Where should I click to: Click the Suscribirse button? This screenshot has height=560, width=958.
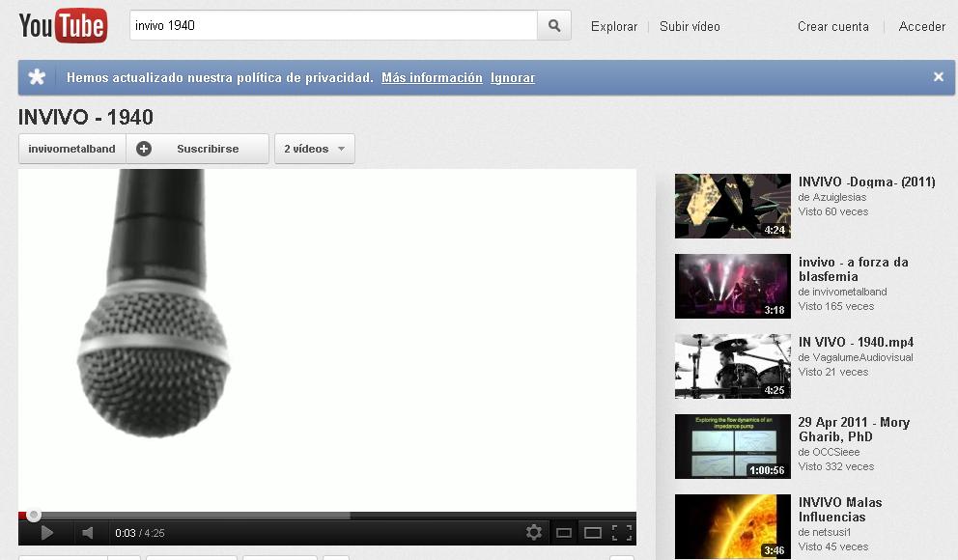click(x=198, y=149)
